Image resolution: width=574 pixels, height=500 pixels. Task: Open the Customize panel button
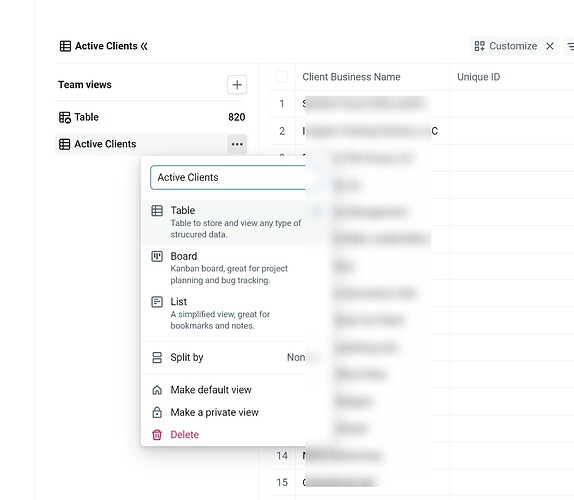[506, 46]
